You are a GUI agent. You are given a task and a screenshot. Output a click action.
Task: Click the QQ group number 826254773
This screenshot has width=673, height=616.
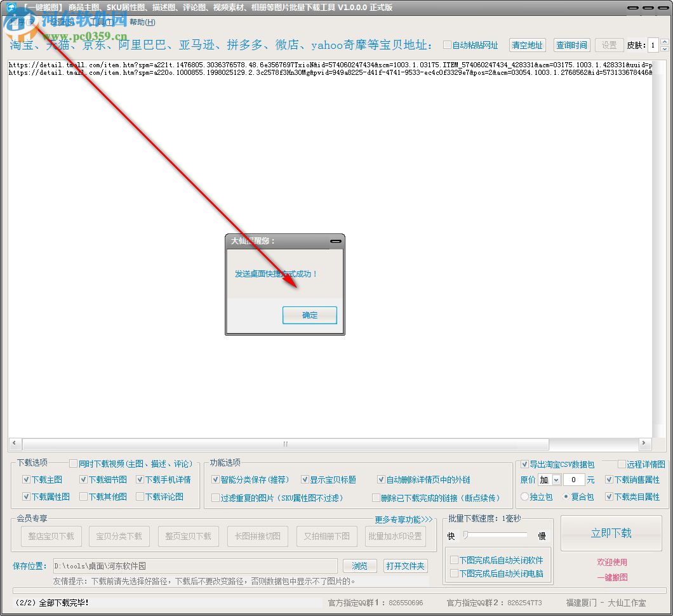coord(524,603)
